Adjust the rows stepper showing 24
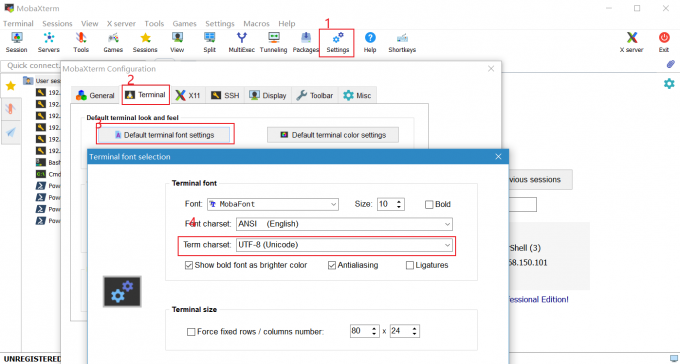 pos(414,331)
